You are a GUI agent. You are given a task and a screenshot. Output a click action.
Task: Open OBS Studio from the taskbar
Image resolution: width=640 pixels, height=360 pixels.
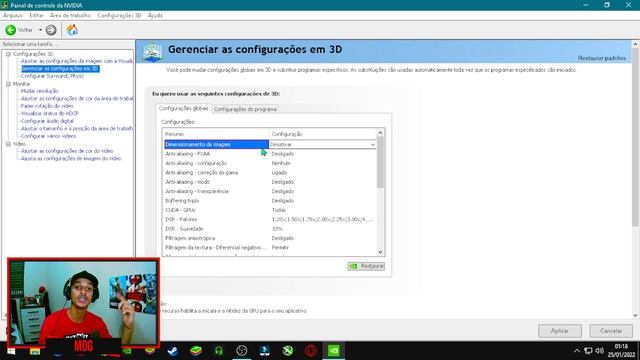coord(242,351)
